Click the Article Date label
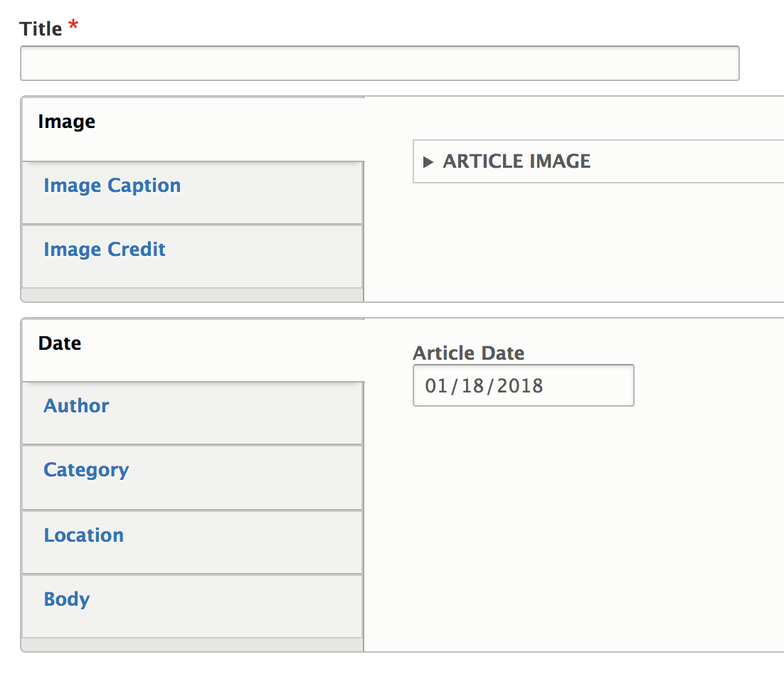The image size is (784, 674). [x=468, y=353]
